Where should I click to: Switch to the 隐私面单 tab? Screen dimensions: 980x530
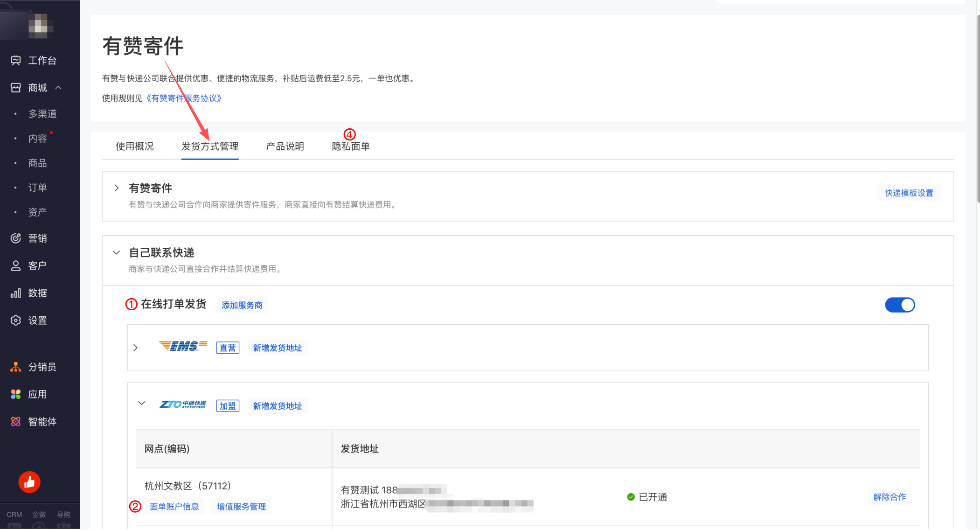pos(351,146)
